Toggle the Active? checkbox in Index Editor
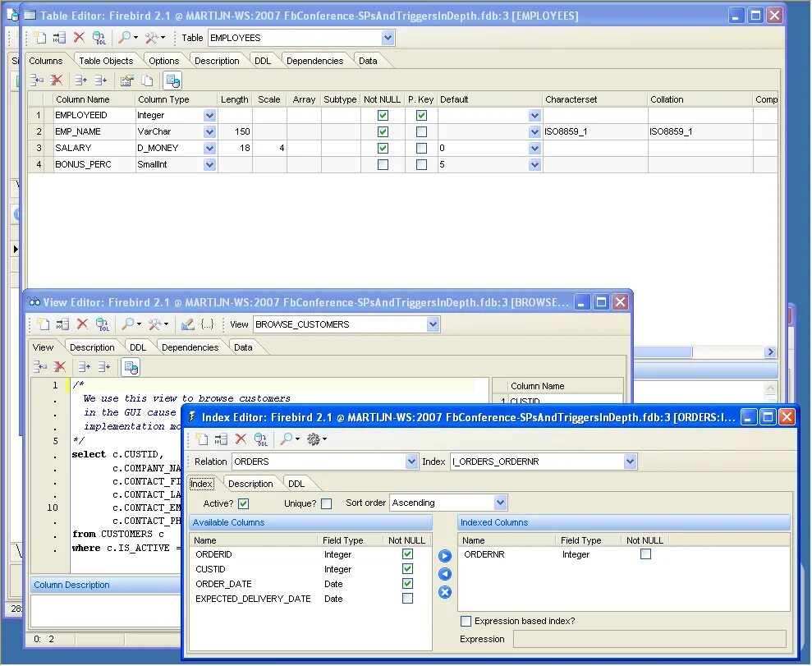The image size is (812, 666). coord(244,503)
